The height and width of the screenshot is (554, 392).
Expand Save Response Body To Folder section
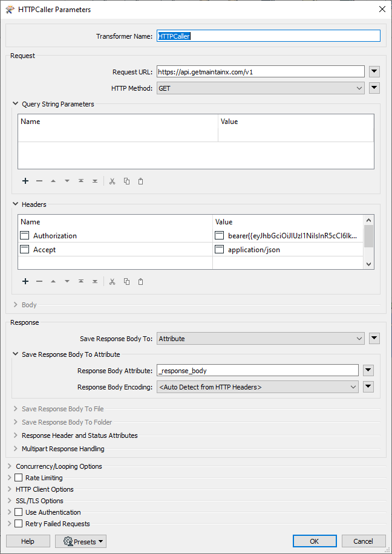click(x=15, y=422)
